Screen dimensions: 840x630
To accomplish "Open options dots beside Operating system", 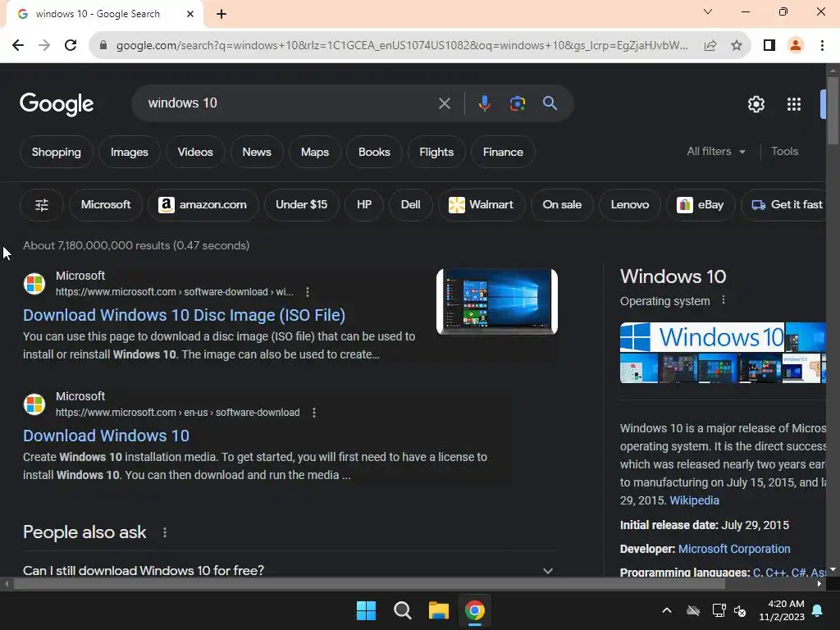I will pyautogui.click(x=724, y=300).
